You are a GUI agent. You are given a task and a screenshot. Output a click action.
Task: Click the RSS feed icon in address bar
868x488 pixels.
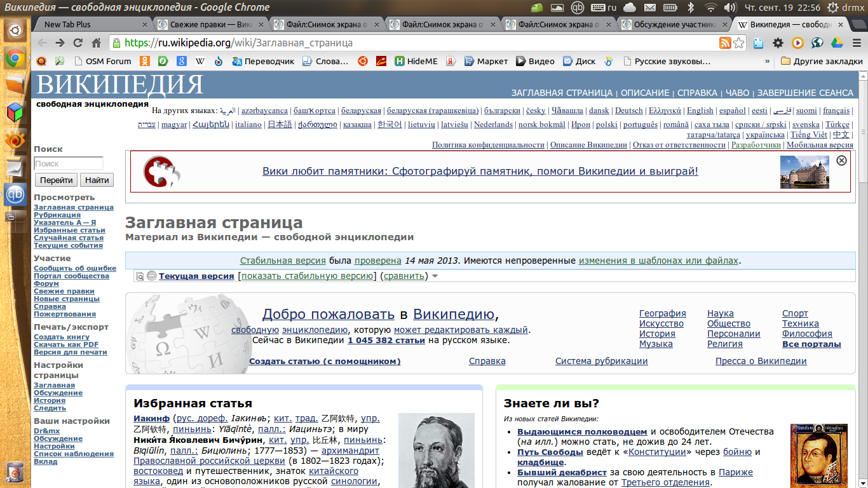pos(724,43)
